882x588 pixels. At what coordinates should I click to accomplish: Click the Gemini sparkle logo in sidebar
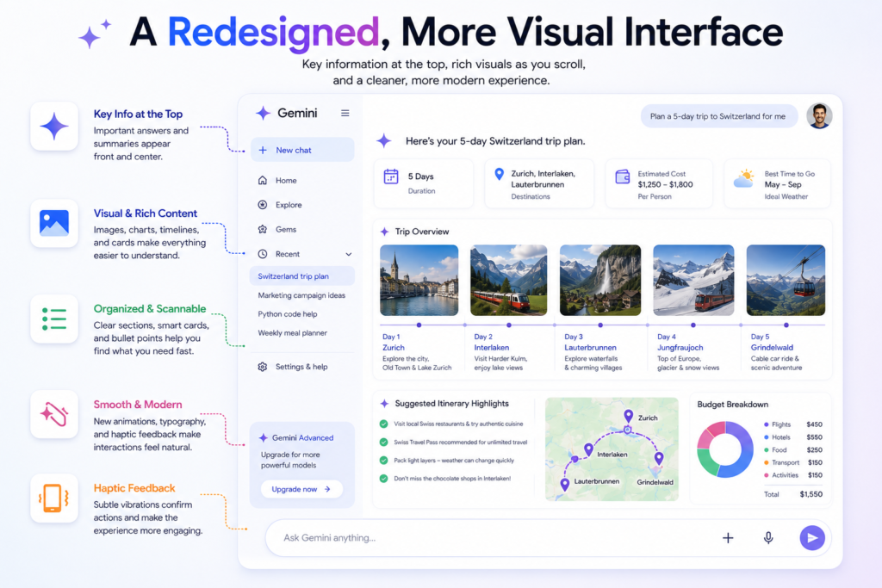coord(264,113)
